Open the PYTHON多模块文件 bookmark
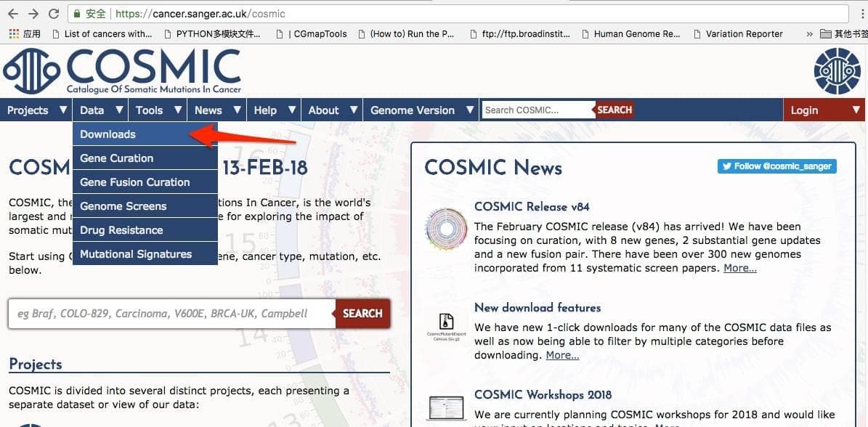This screenshot has width=868, height=427. click(x=213, y=33)
